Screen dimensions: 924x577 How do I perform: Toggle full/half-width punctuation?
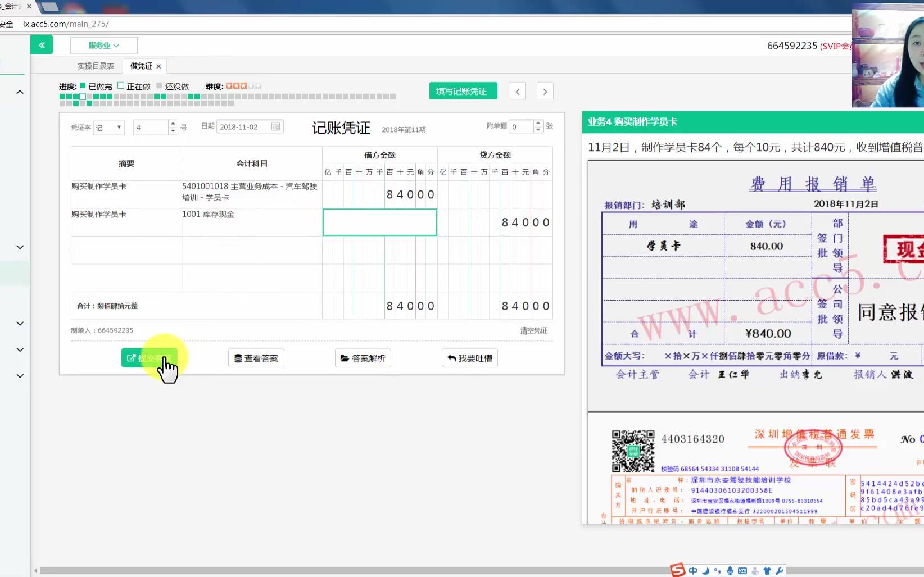718,570
